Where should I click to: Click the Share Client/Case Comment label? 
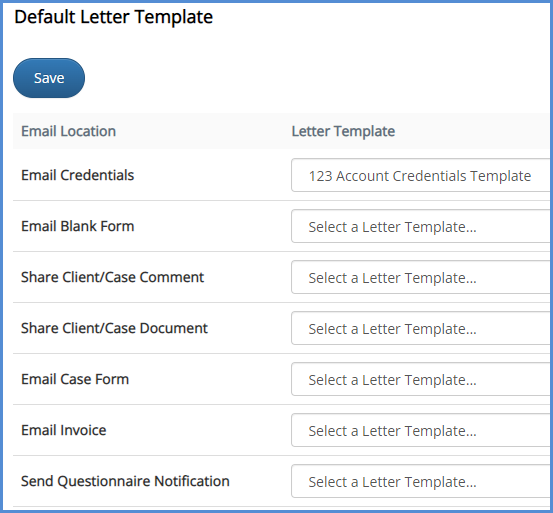point(113,277)
